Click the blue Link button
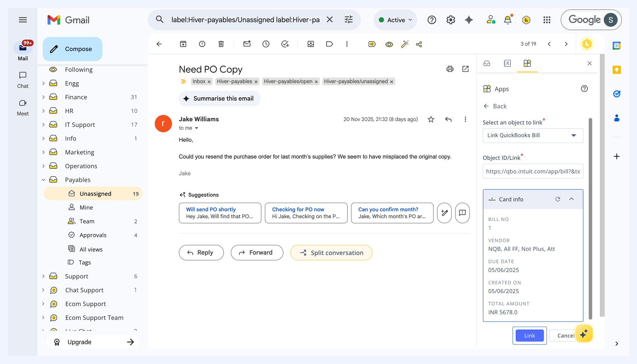Image resolution: width=637 pixels, height=364 pixels. pyautogui.click(x=529, y=335)
